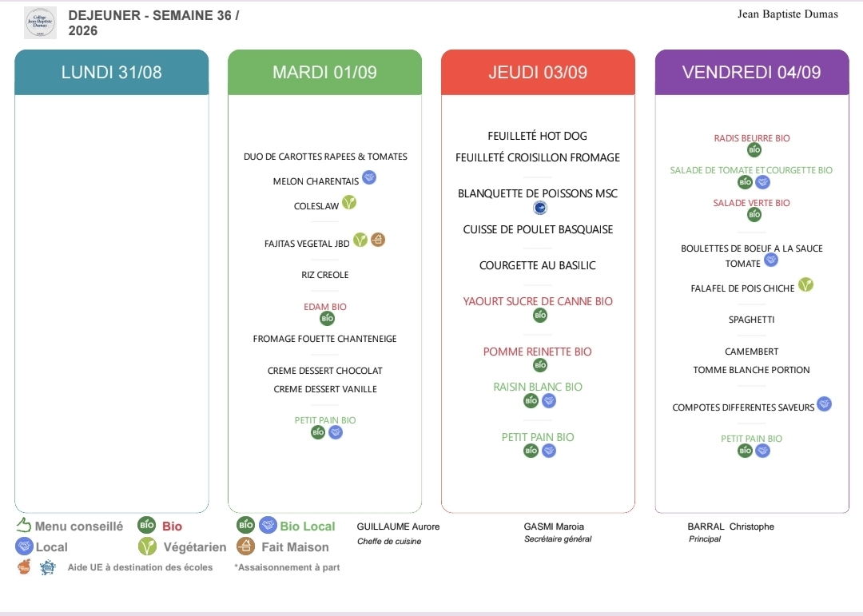Click the College Jean Baptiste Dumas logo

40,22
